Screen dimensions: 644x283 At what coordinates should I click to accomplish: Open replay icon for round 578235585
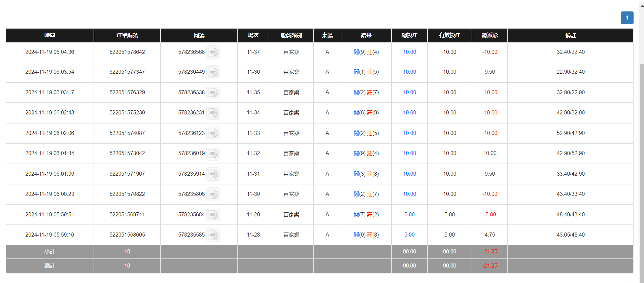213,235
